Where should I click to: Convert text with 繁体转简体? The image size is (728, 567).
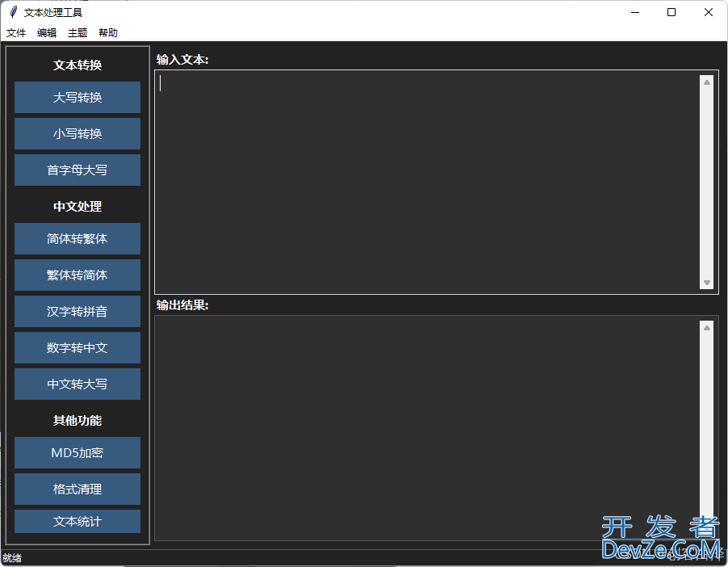[x=77, y=275]
